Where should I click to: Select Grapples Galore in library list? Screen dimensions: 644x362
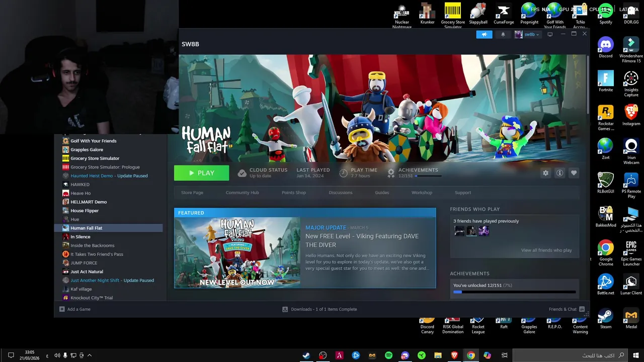(83, 150)
